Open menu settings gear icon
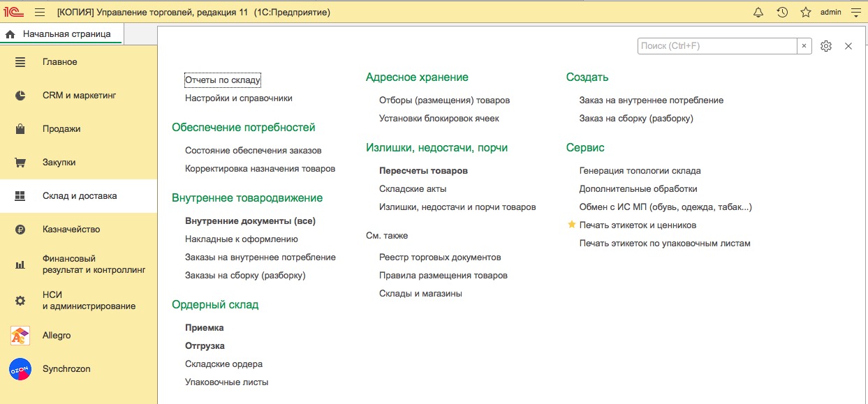This screenshot has height=404, width=868. (826, 46)
